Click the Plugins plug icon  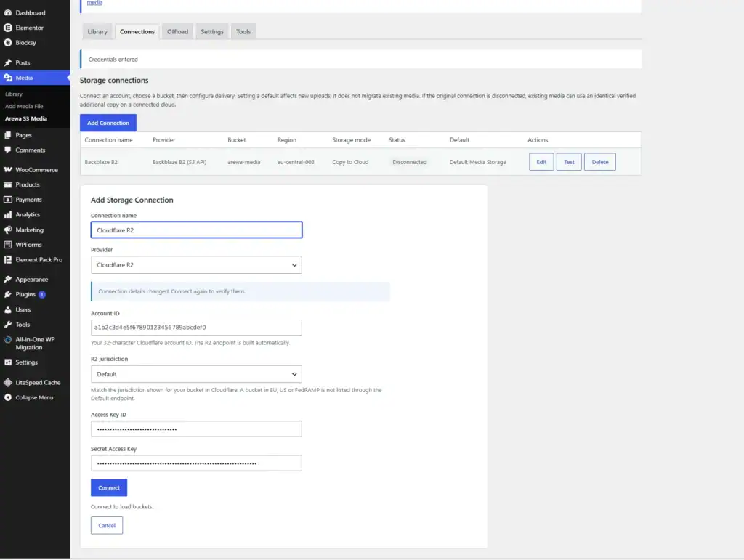[7, 294]
